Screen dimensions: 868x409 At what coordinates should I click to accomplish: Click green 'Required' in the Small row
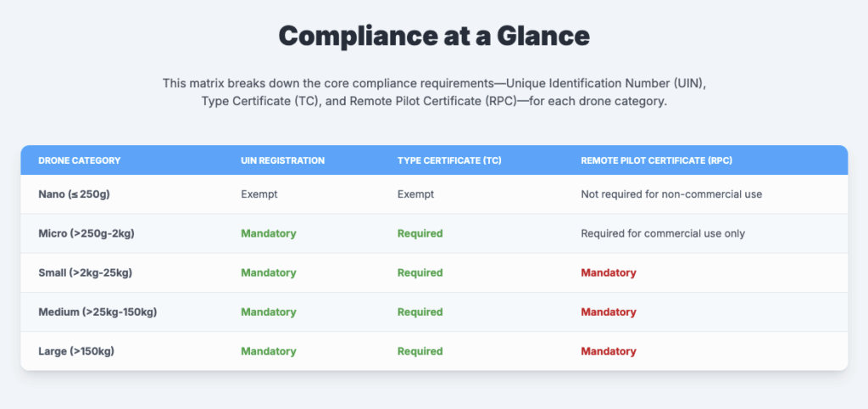coord(420,272)
